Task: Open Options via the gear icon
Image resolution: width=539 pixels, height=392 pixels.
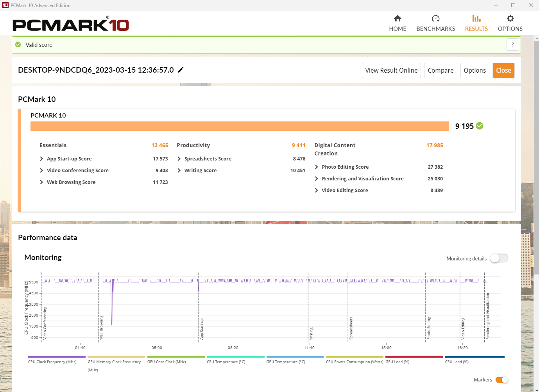Action: 510,18
